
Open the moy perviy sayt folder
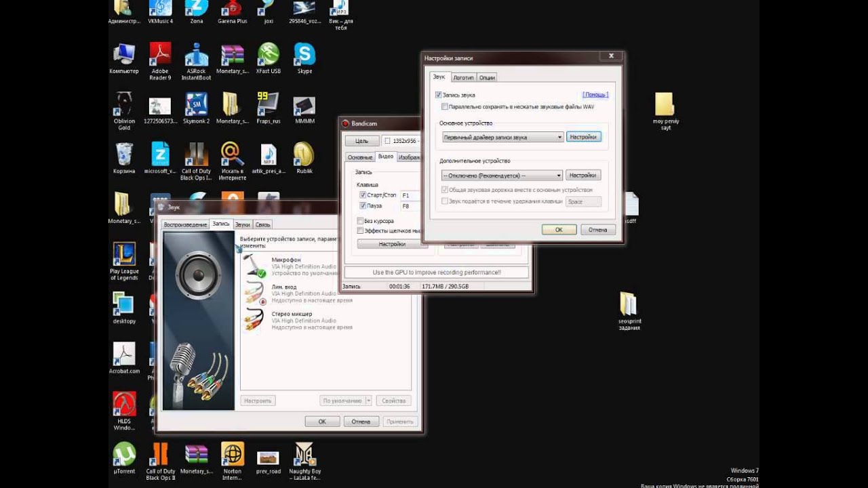[665, 111]
